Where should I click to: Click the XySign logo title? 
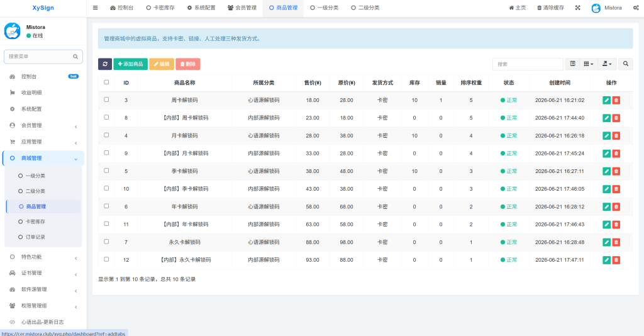pyautogui.click(x=43, y=8)
